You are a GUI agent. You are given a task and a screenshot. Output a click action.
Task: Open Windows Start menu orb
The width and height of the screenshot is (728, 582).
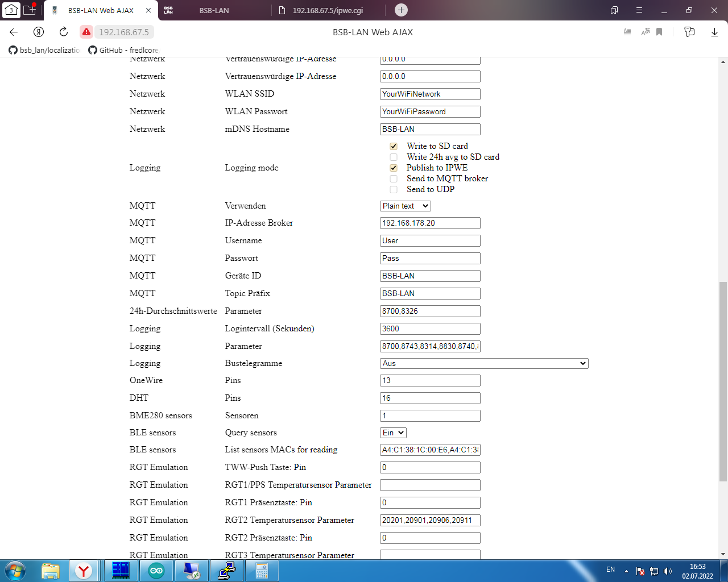15,571
